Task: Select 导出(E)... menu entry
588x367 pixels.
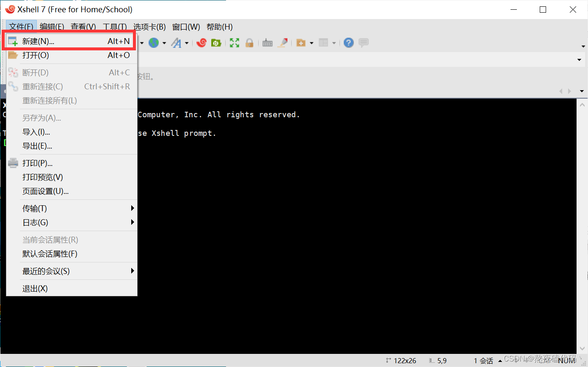Action: [x=72, y=146]
